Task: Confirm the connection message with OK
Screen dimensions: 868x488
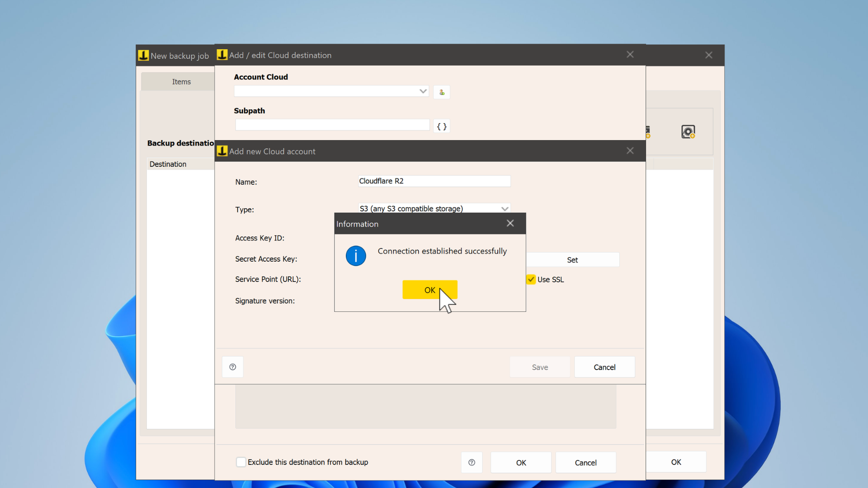Action: point(429,290)
